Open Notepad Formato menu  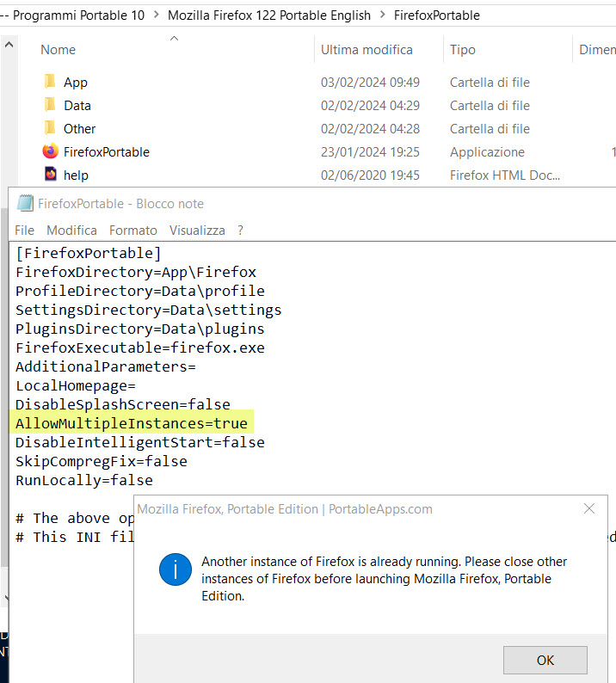click(132, 230)
